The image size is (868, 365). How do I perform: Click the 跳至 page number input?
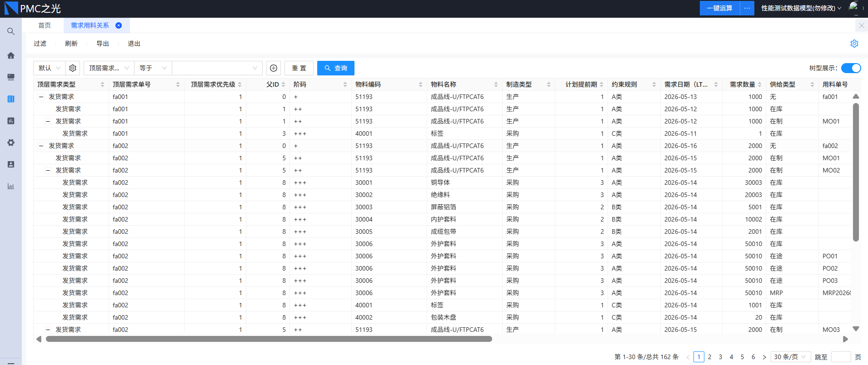841,357
